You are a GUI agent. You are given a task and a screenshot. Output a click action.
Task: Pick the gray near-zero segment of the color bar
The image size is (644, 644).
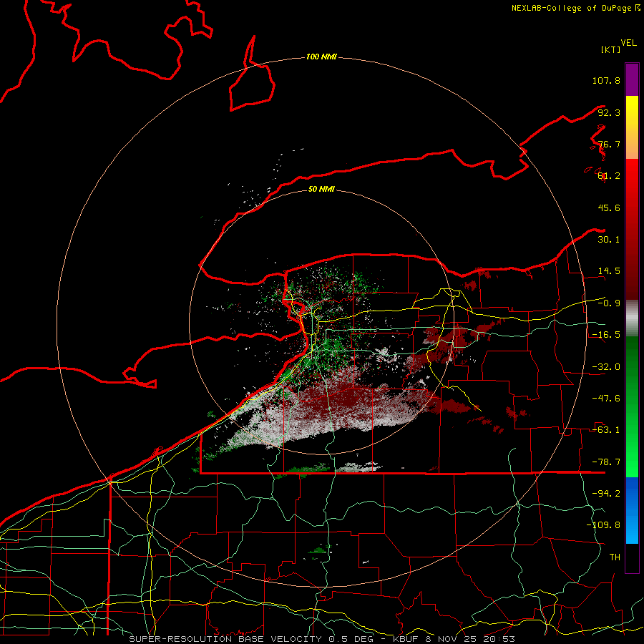point(632,318)
